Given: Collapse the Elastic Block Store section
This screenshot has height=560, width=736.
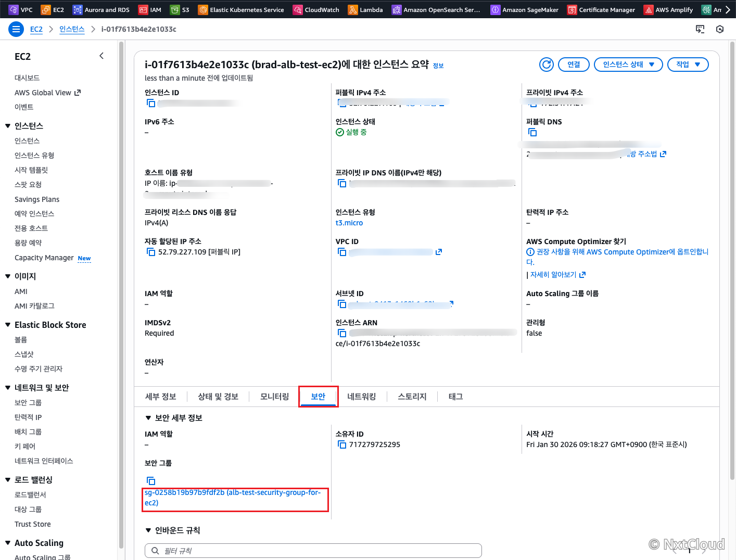Looking at the screenshot, I should click(8, 325).
